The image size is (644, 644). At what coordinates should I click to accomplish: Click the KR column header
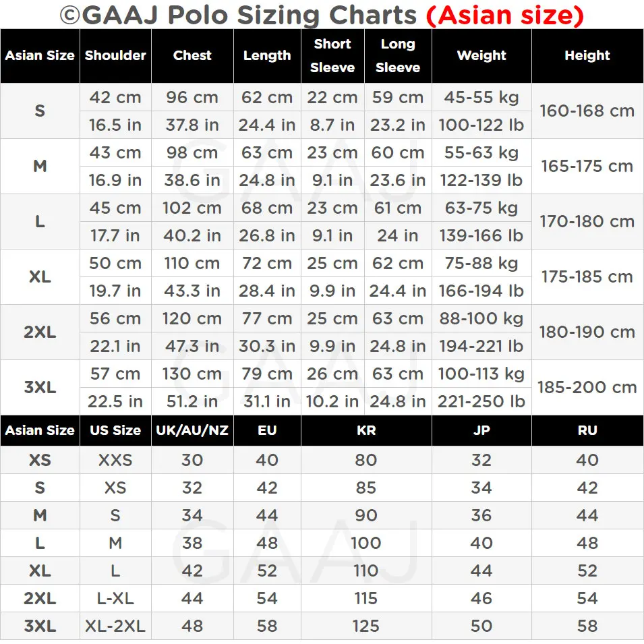click(x=366, y=430)
